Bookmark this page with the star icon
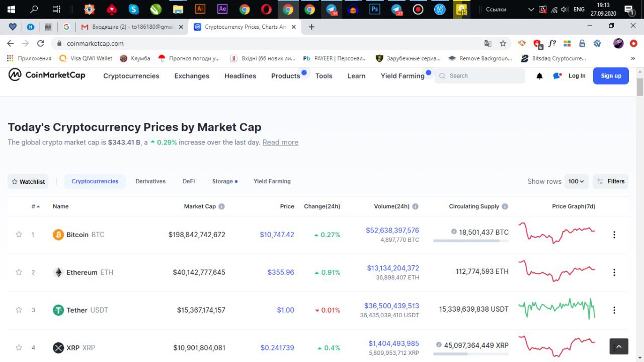The width and height of the screenshot is (644, 362). tap(503, 43)
